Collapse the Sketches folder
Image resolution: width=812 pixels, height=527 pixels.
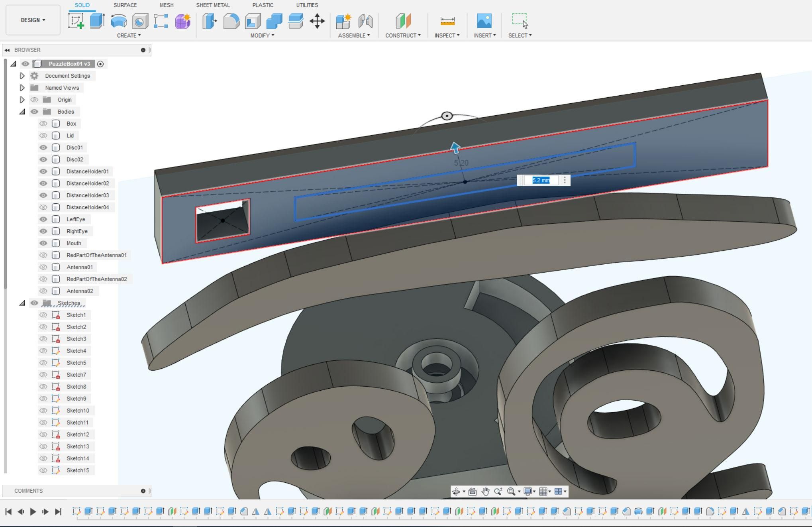click(x=22, y=303)
